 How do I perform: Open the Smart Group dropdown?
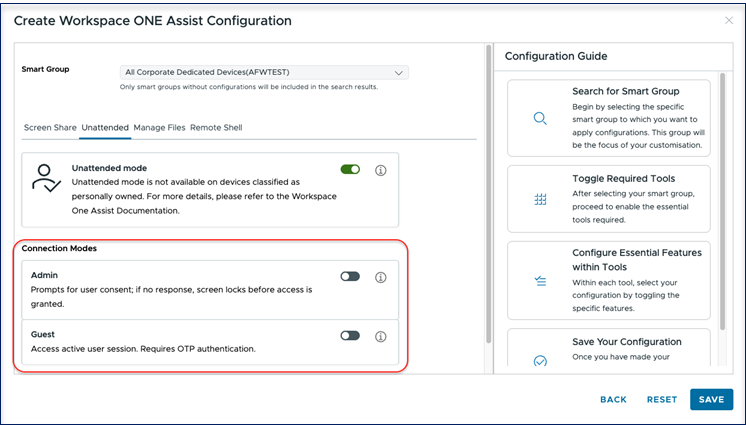click(264, 72)
